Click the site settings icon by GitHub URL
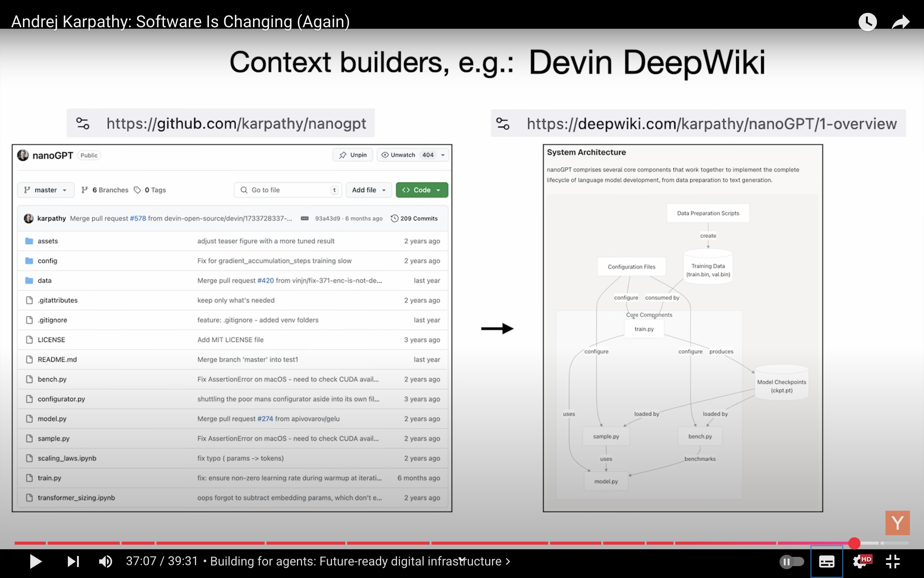This screenshot has width=924, height=578. (83, 124)
